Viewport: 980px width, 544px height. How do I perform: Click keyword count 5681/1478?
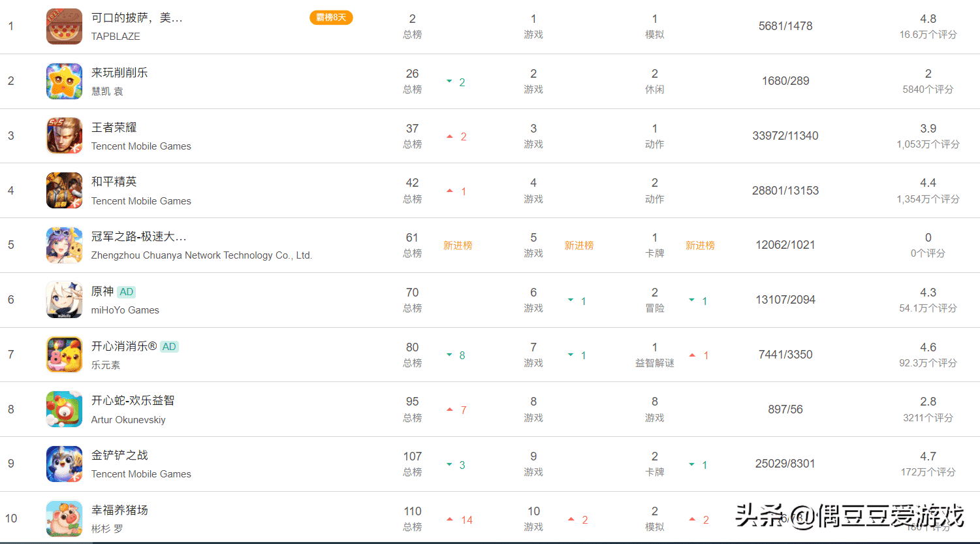(785, 26)
